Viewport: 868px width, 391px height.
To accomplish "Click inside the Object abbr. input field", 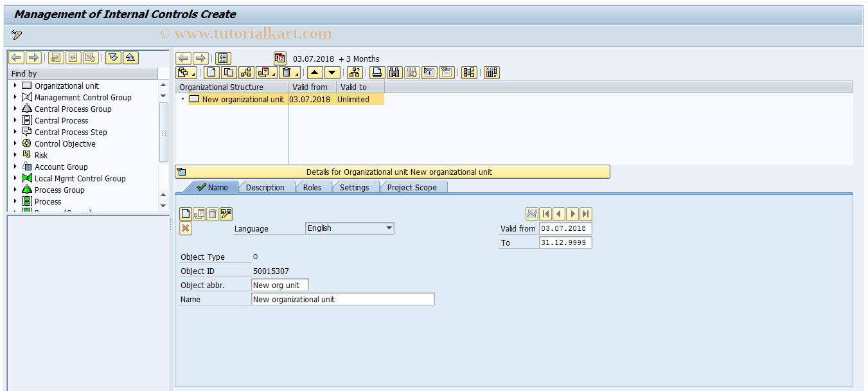I will click(x=279, y=284).
